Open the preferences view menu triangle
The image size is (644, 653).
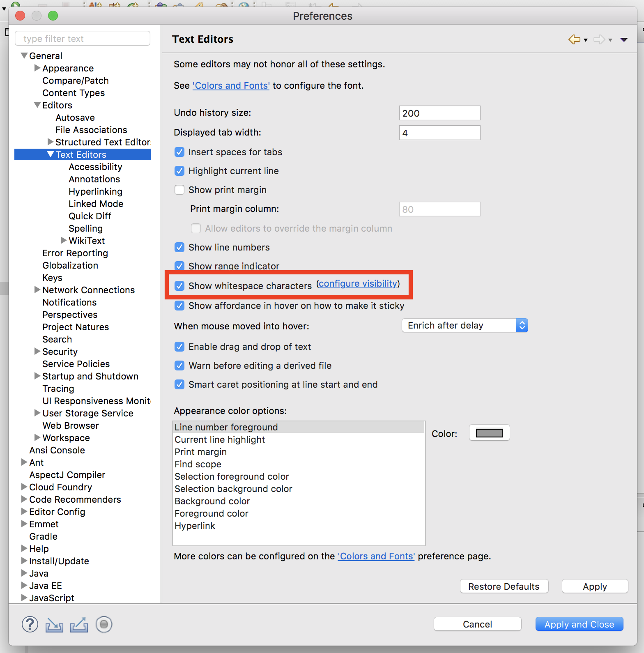[x=624, y=40]
